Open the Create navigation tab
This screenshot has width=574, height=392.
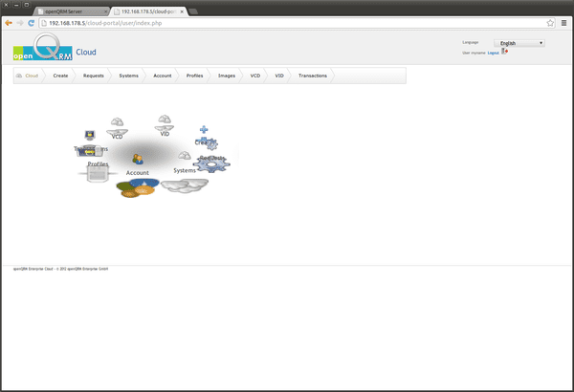point(60,76)
